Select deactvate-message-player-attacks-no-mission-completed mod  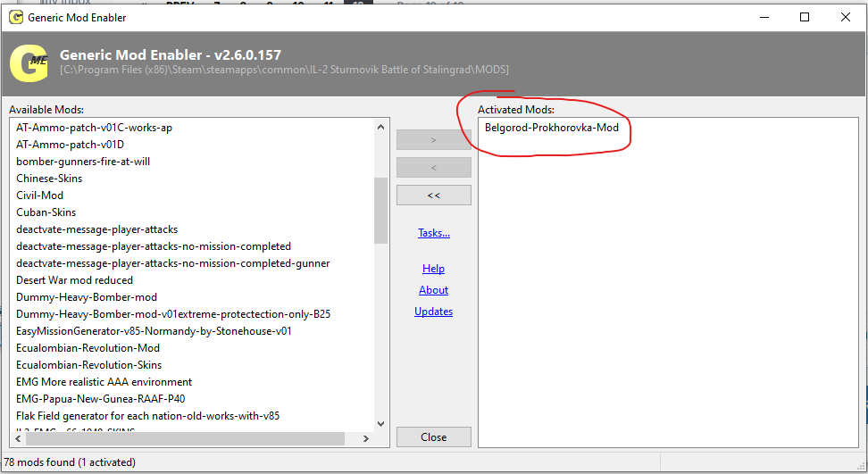pyautogui.click(x=154, y=246)
